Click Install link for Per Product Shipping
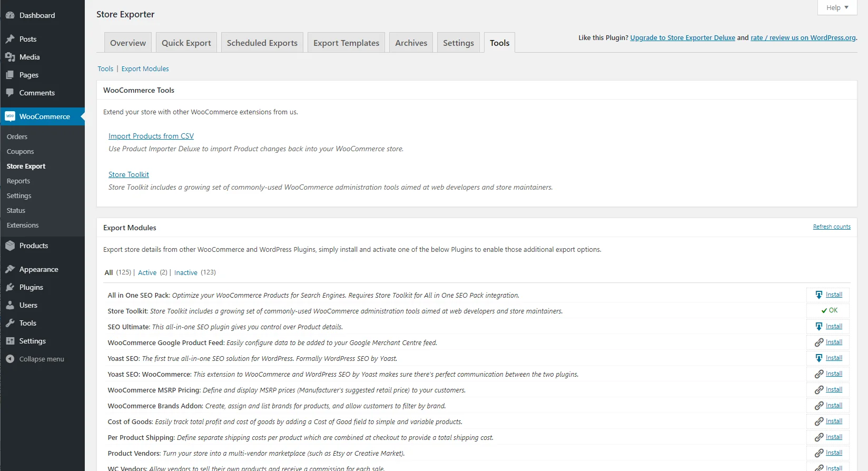The height and width of the screenshot is (471, 868). click(834, 437)
